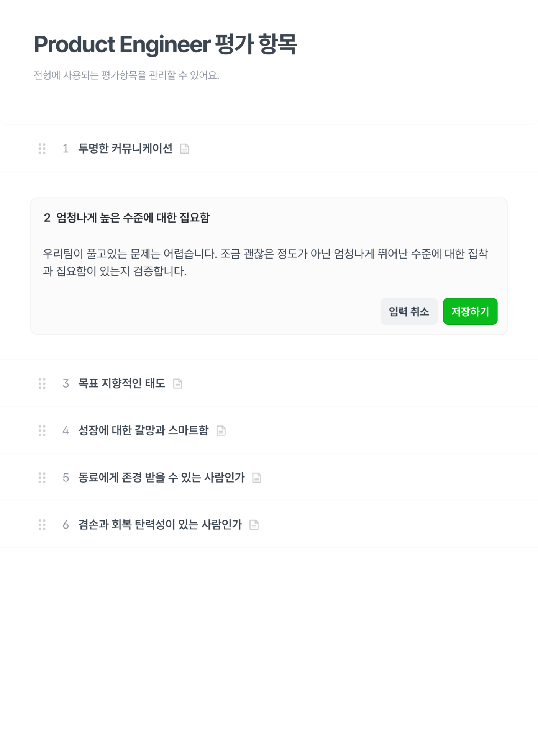
Task: Click the drag handle for 목표 지향적인 태도
Action: click(42, 383)
